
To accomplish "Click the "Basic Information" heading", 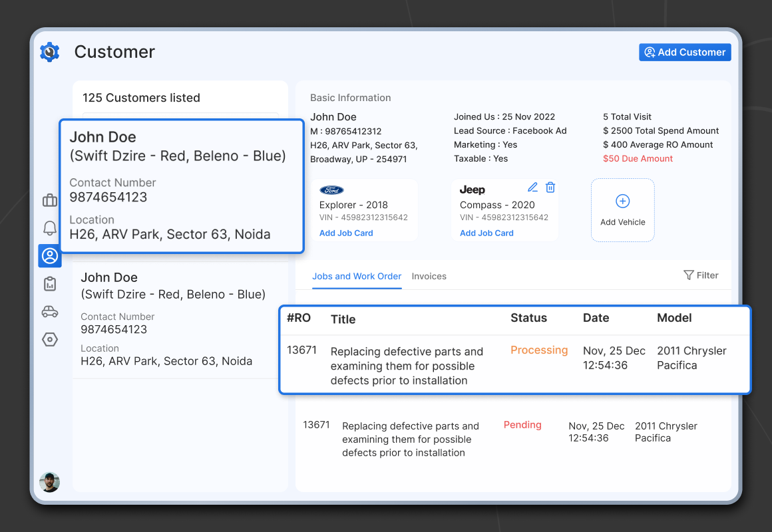I will (351, 98).
